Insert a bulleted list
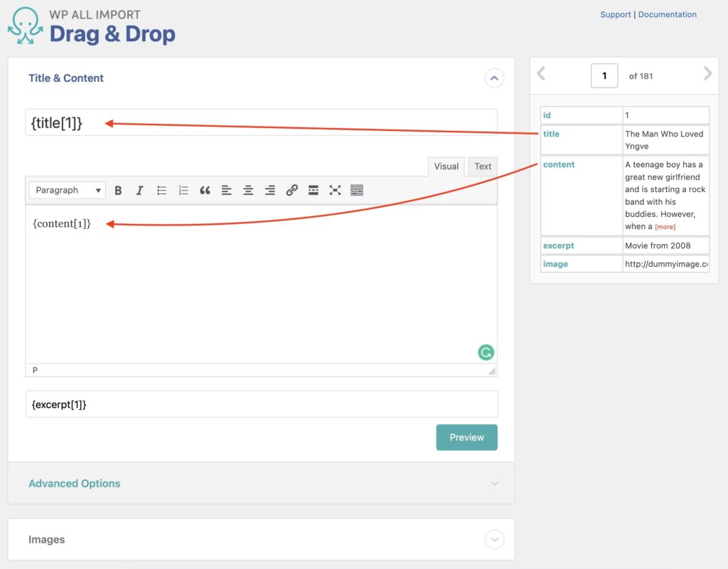 [x=161, y=190]
